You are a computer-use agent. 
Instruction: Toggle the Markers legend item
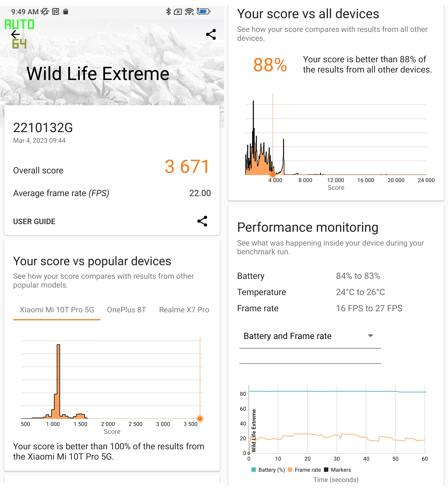click(x=337, y=470)
